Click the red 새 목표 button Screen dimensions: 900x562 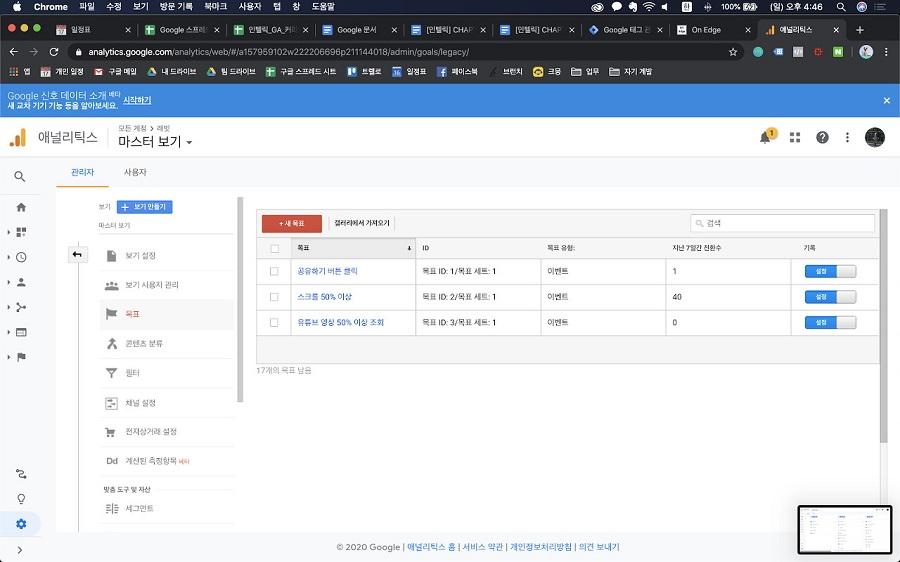292,223
